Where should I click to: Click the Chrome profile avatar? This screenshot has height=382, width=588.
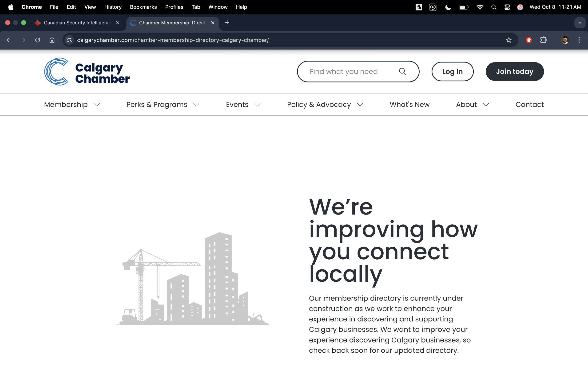[564, 40]
